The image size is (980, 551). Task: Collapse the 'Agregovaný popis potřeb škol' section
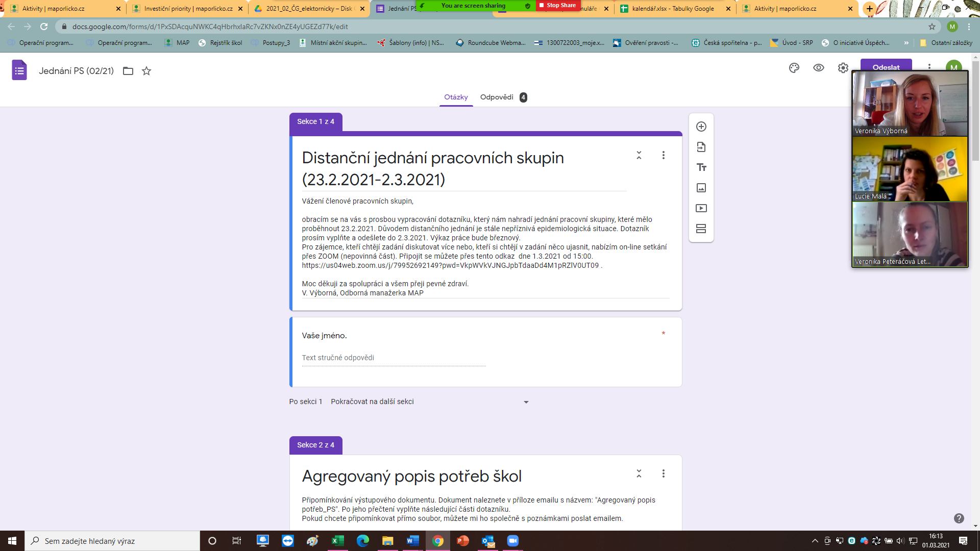point(639,473)
